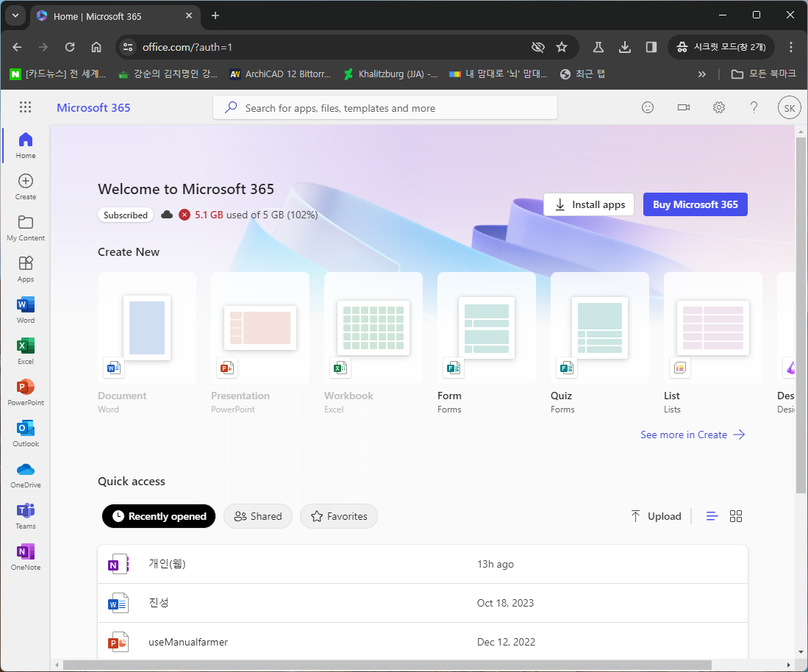Click the Subscribed badge

[125, 215]
